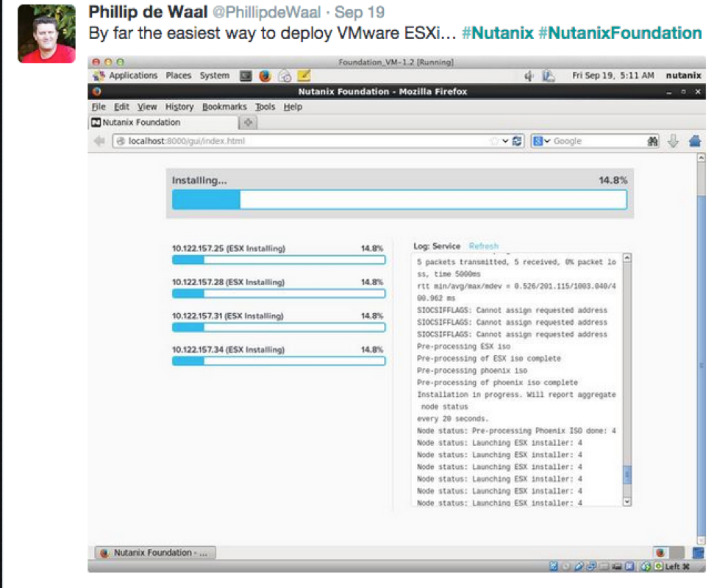This screenshot has height=588, width=717.
Task: Click progress bar for 10.122.157.25
Action: point(279,260)
